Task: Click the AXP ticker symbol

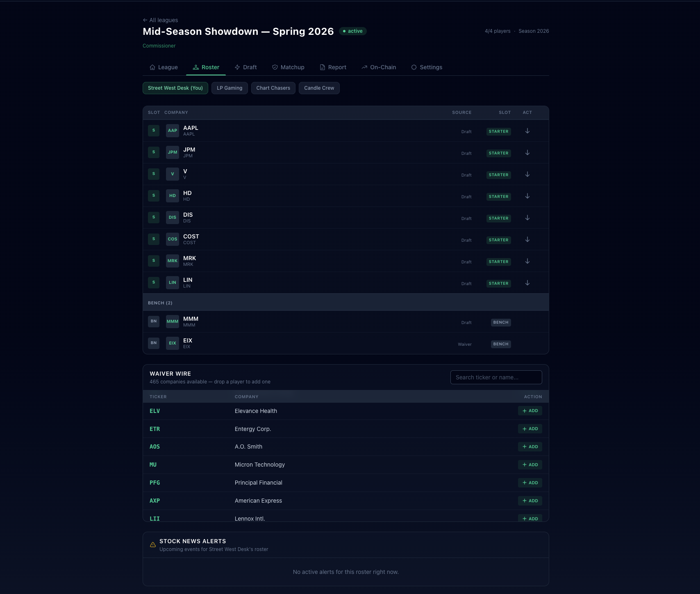Action: click(155, 501)
